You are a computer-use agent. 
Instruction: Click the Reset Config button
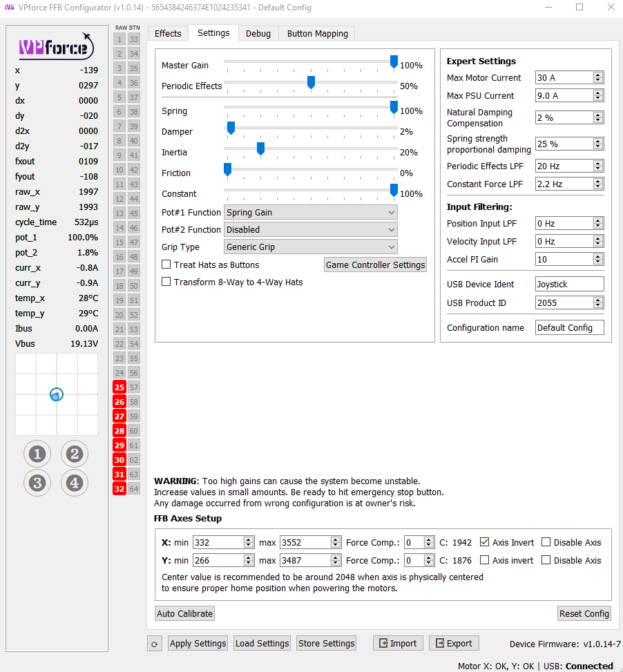[x=584, y=614]
